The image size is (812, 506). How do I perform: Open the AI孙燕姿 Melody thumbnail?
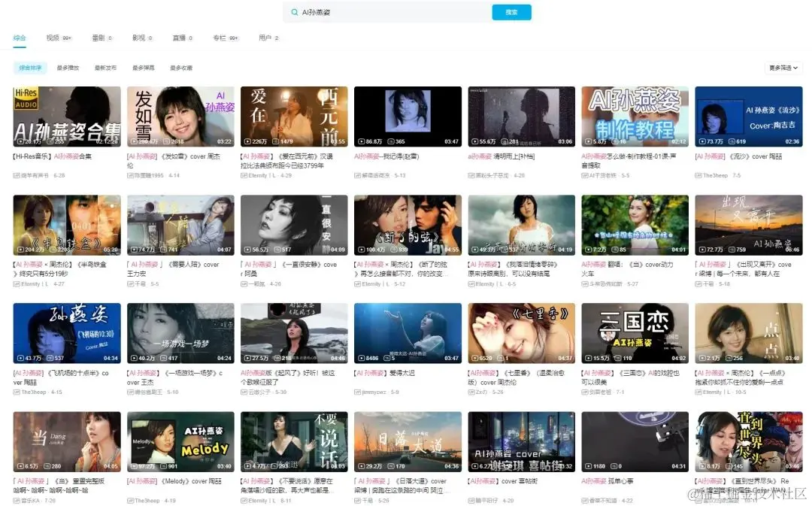[180, 441]
